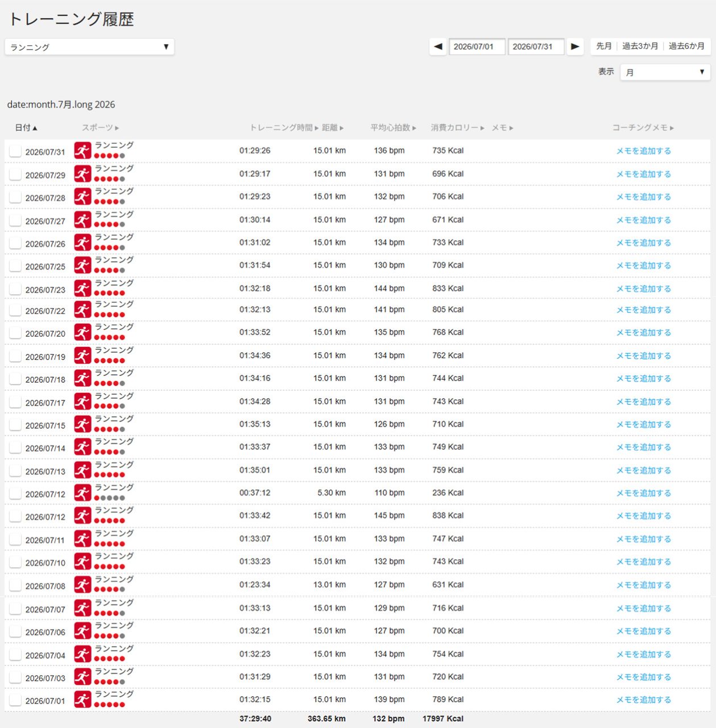
Task: Select the 先月 range tab
Action: (x=604, y=46)
